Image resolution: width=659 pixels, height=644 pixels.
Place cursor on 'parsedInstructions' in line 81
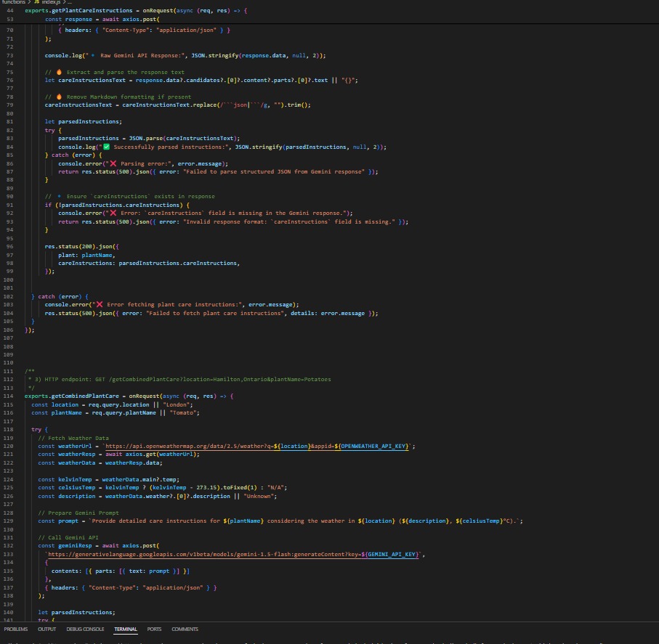tap(89, 121)
